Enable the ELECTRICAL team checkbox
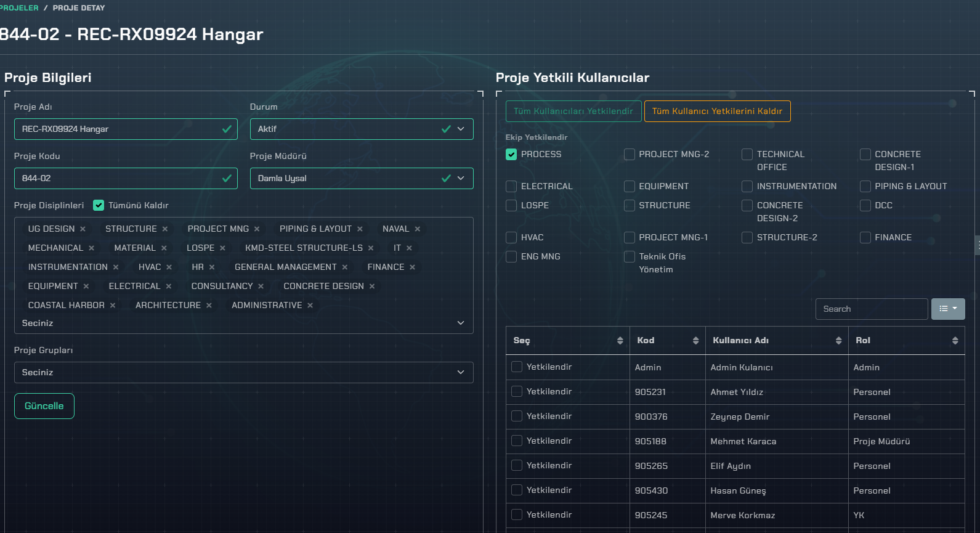Viewport: 980px width, 533px height. [511, 187]
